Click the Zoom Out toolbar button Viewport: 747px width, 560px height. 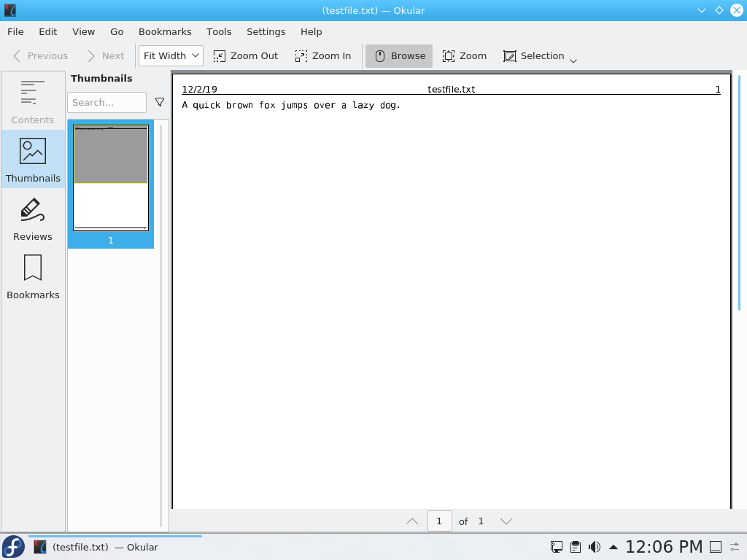tap(246, 56)
